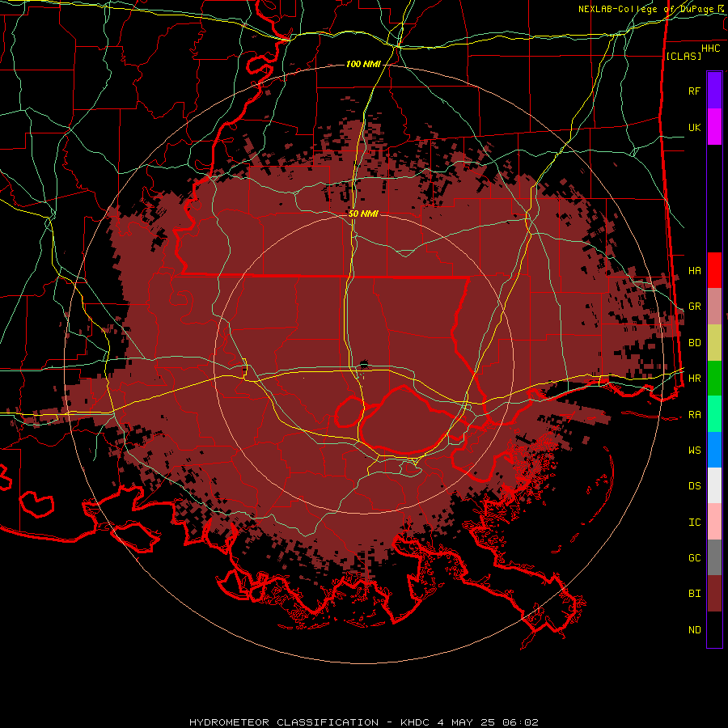Screen dimensions: 728x728
Task: Click the 4 MAY 25 date text
Action: [466, 722]
